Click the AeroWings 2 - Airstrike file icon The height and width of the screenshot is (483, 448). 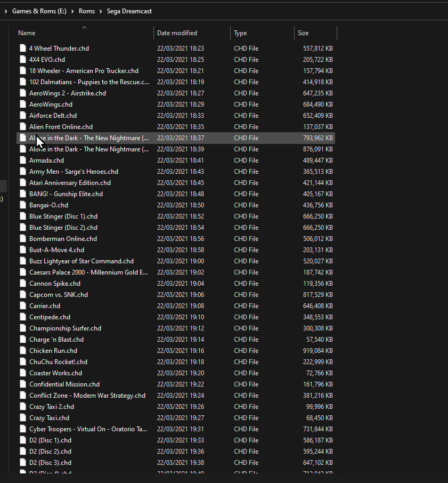point(23,93)
